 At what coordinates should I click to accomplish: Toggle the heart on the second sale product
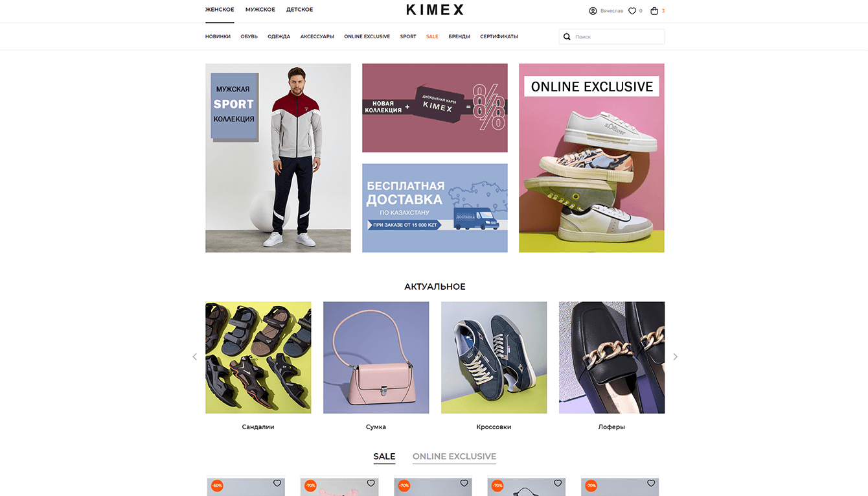371,483
